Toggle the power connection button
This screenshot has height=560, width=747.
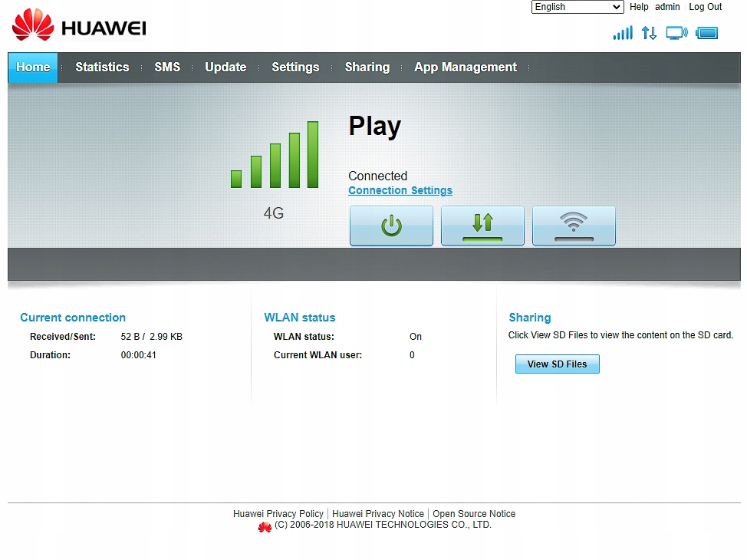click(391, 226)
